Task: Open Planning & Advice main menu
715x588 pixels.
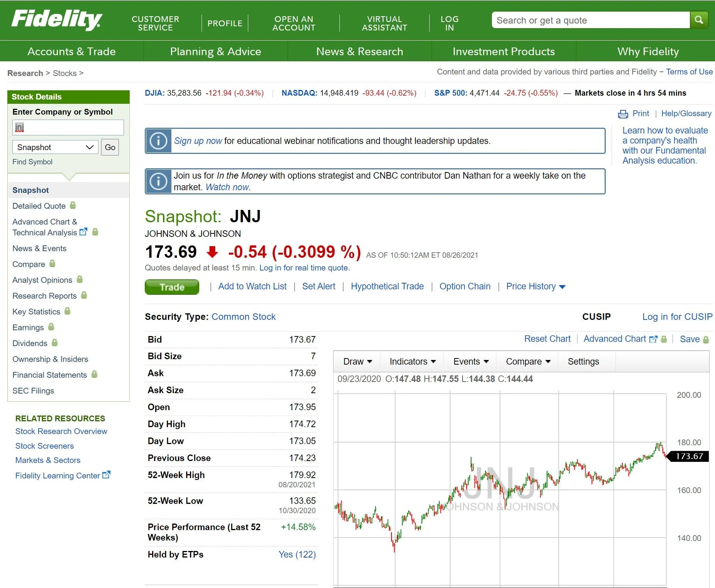Action: (215, 51)
